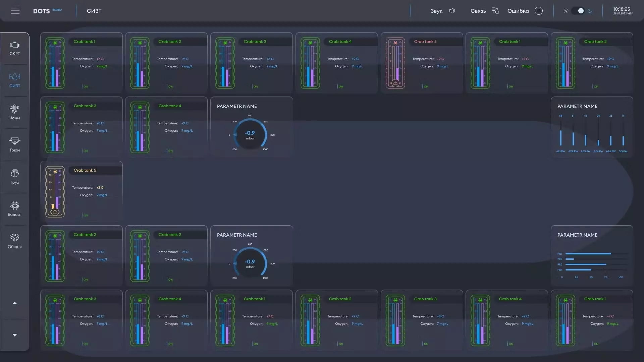Select the active СИЗТ sidebar tab
The height and width of the screenshot is (362, 644).
click(14, 80)
